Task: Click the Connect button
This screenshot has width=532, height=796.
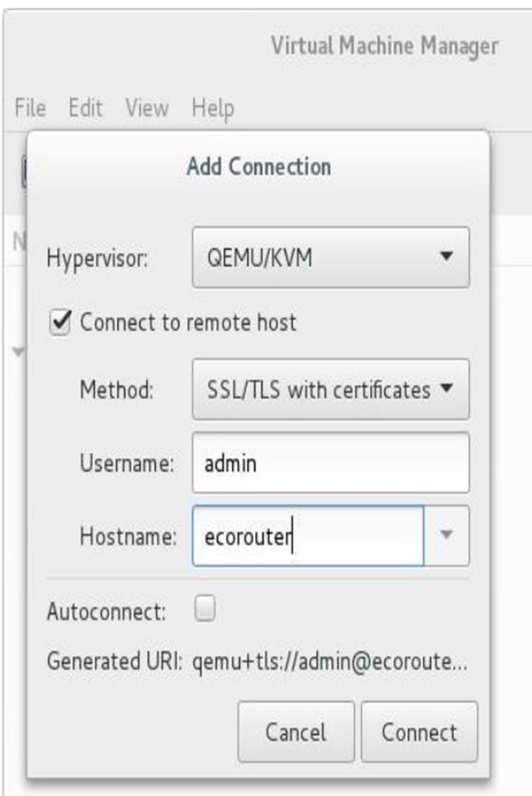Action: click(x=419, y=732)
